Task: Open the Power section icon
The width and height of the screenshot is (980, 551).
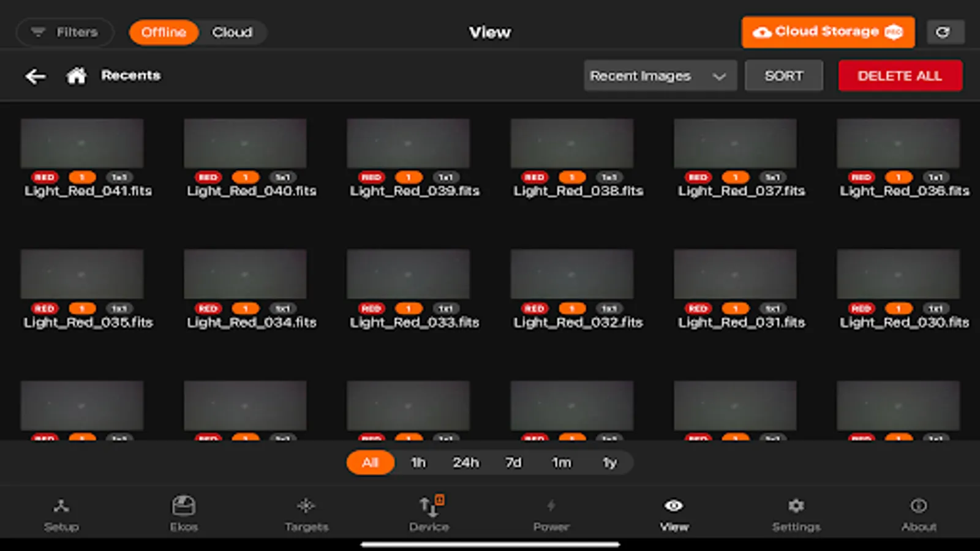Action: [551, 506]
